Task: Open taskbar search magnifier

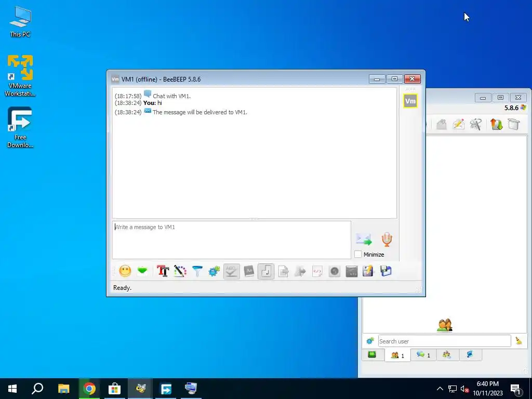Action: coord(37,389)
